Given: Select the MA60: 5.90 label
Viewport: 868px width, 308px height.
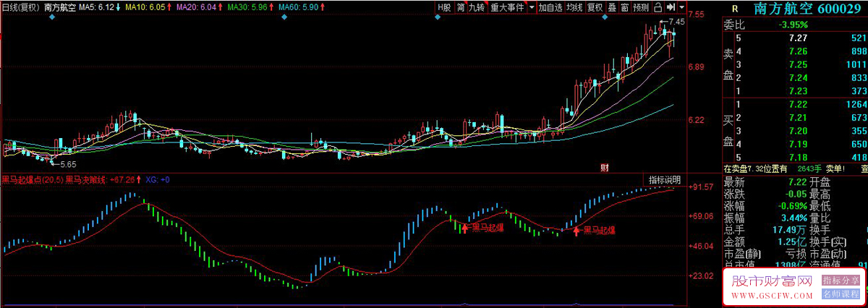Looking at the screenshot, I should pyautogui.click(x=299, y=7).
